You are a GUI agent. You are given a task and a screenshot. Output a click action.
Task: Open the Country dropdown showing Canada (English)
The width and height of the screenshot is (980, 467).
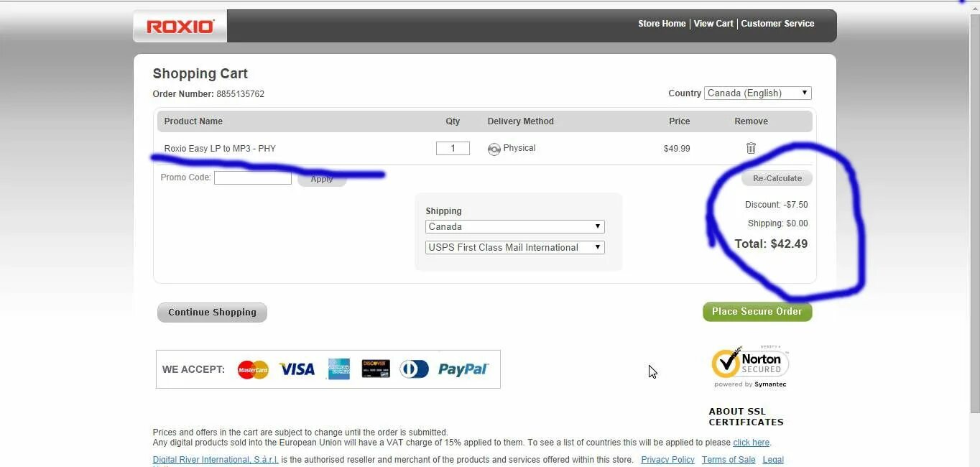point(758,93)
